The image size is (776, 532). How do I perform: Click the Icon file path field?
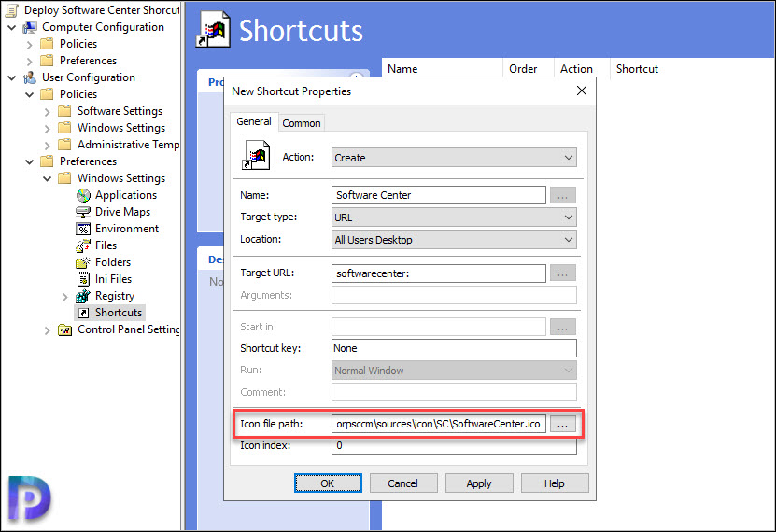click(x=439, y=425)
